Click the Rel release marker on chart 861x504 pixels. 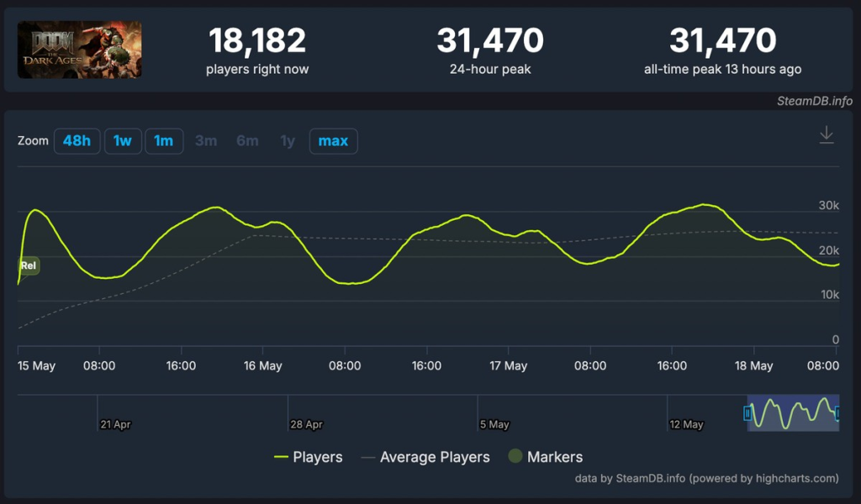tap(29, 266)
